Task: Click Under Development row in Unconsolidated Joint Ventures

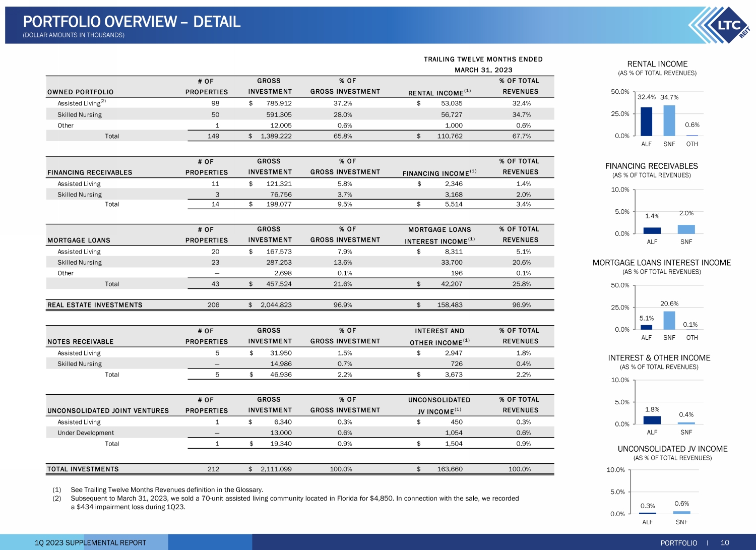Action: (x=86, y=433)
